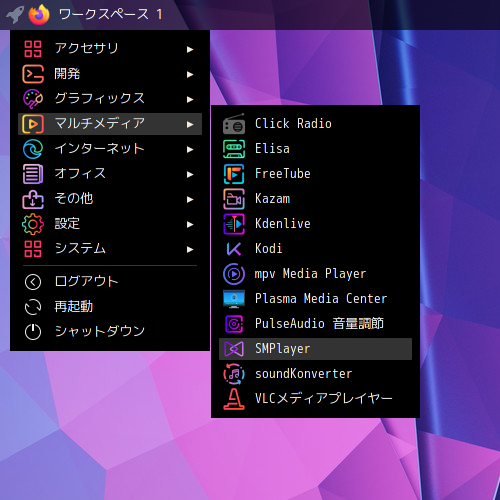Expand the その他 submenu arrow

pyautogui.click(x=190, y=199)
